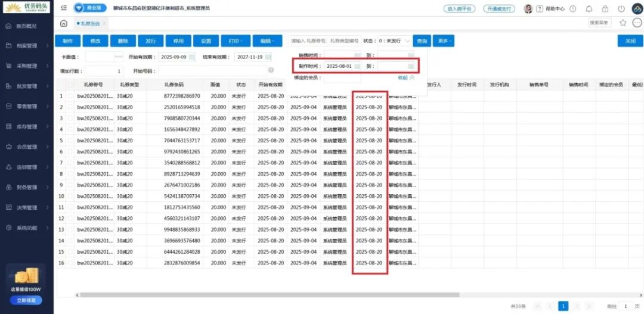Select the checkbox for row 5
This screenshot has height=314, width=644.
point(70,141)
